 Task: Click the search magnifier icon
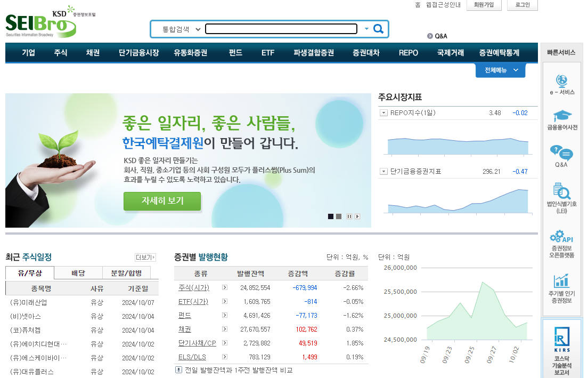point(378,29)
